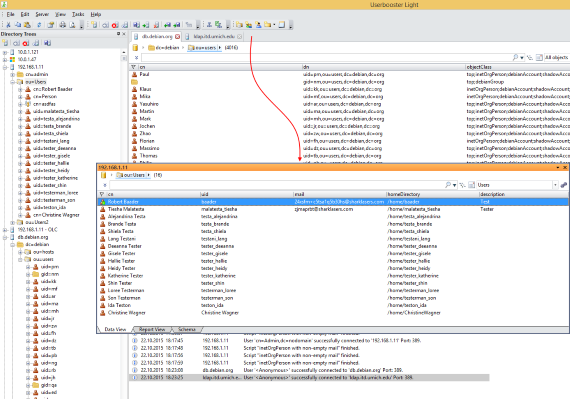This screenshot has height=399, width=570.
Task: Click the new server icon in the Directory Trees panel
Action: pos(5,43)
